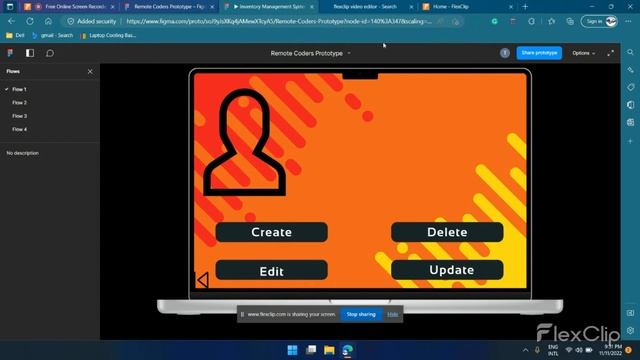Open Edge sidebar settings gear
Image resolution: width=640 pixels, height=360 pixels.
click(631, 331)
